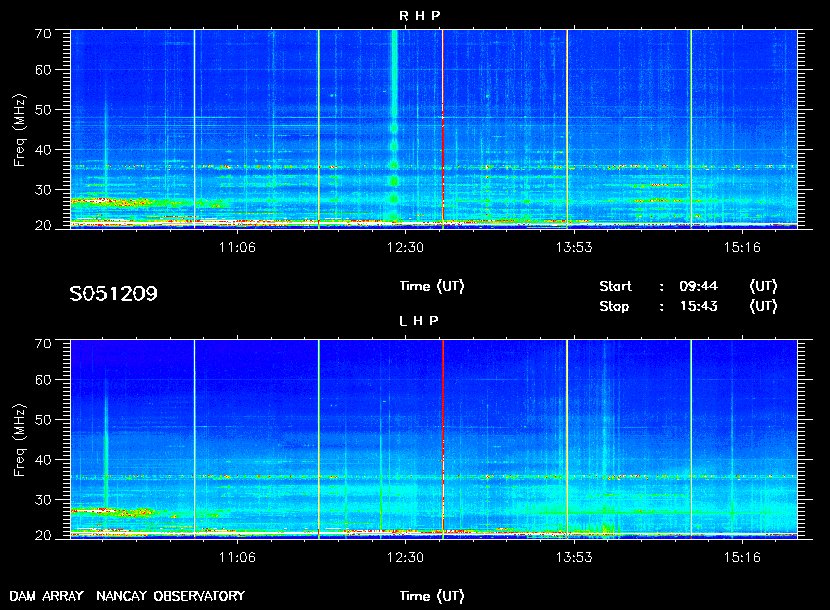Click the RHP panel title
Viewport: 830px width, 610px height.
pos(419,16)
